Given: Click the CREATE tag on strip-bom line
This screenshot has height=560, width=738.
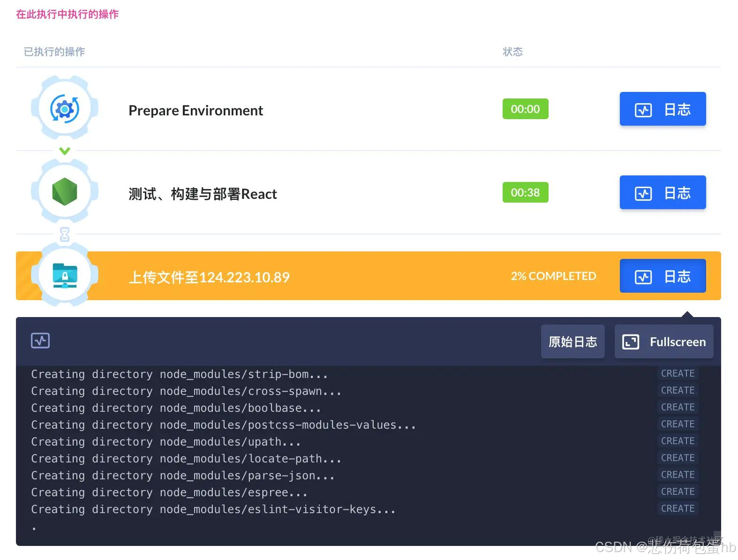Looking at the screenshot, I should coord(678,373).
